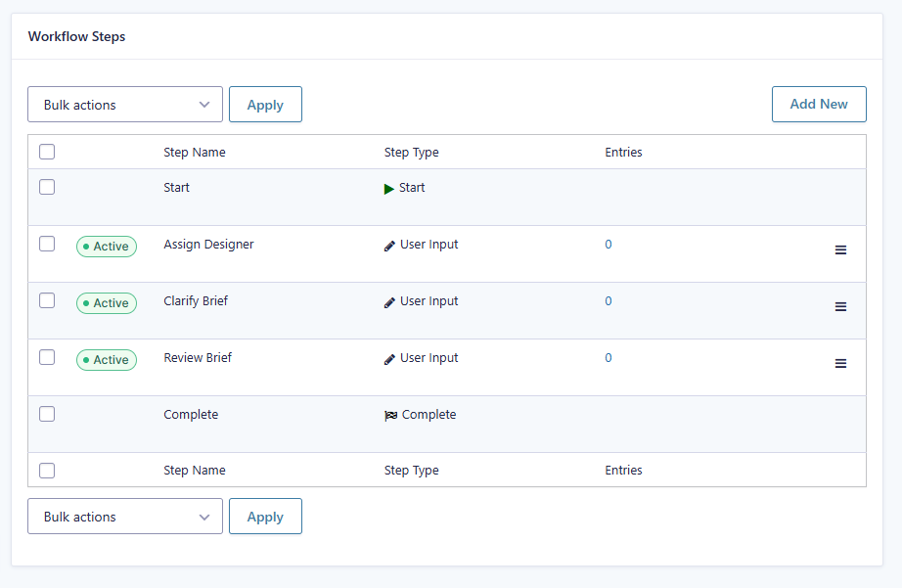
Task: Click the pencil icon in Review Brief row
Action: pos(390,359)
